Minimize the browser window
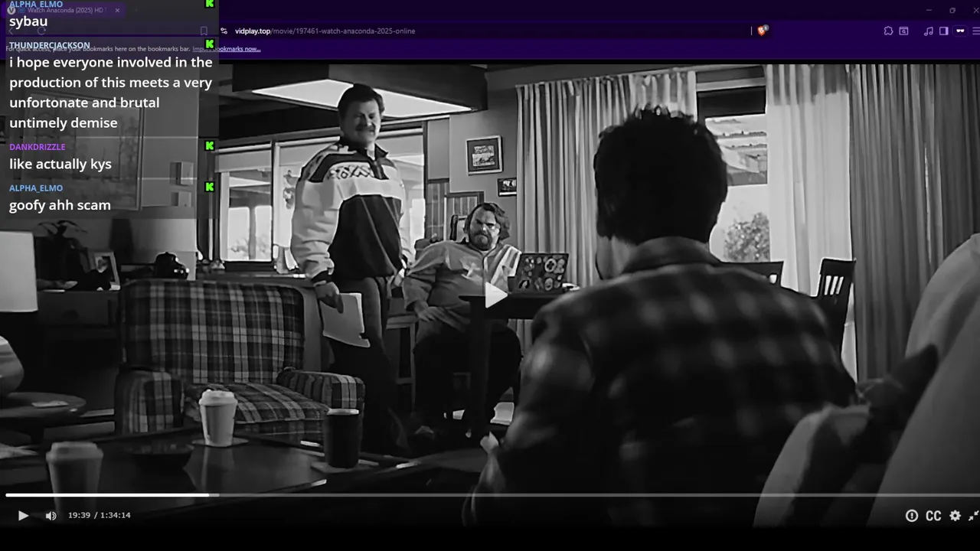Screen dimensions: 980x551 click(929, 10)
